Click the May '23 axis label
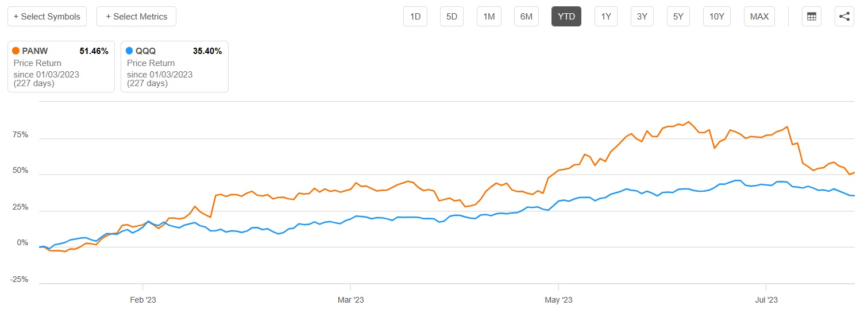The width and height of the screenshot is (868, 317). pos(558,300)
